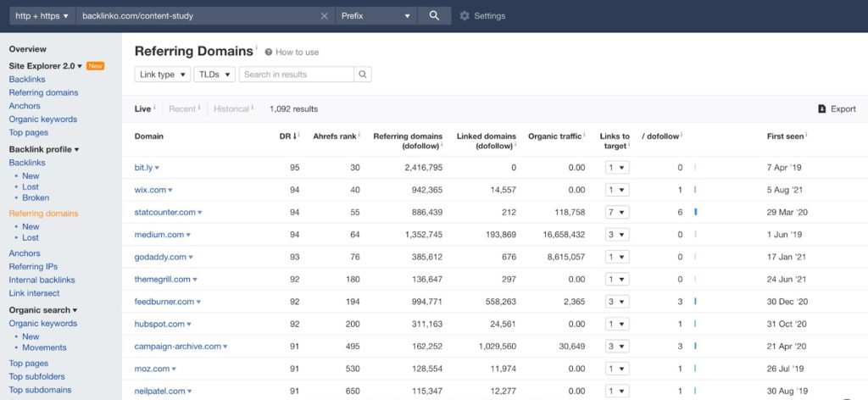The width and height of the screenshot is (868, 400).
Task: Open Anchors under Site Explorer 2.0
Action: tap(25, 106)
